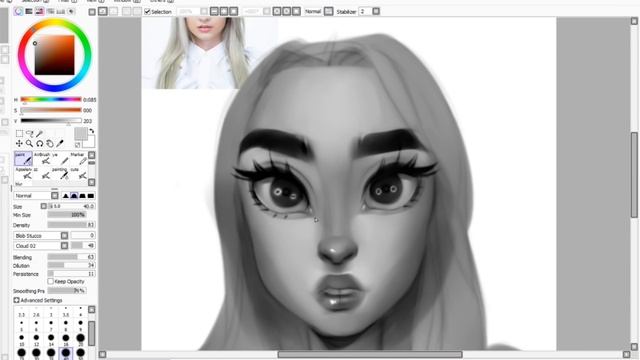Select the Marker brush preset

[78, 158]
